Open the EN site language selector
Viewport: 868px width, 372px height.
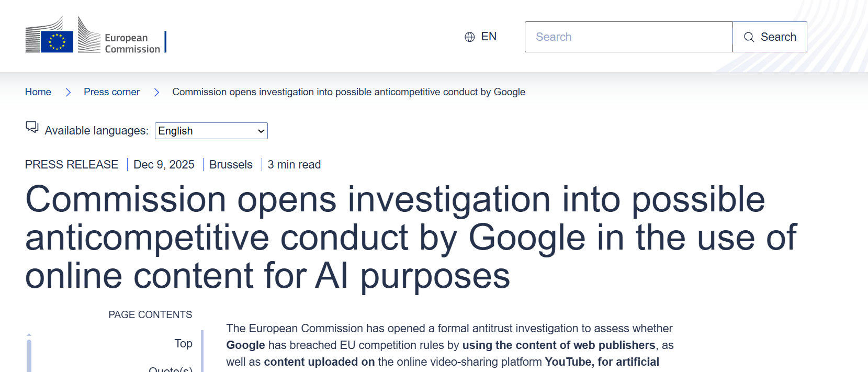[488, 37]
